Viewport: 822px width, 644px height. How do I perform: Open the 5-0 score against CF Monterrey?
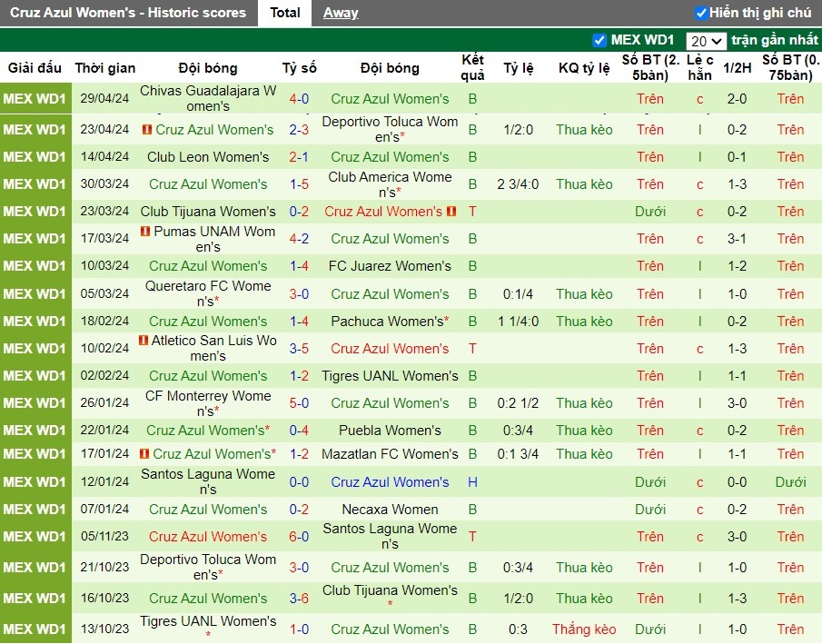(x=299, y=402)
